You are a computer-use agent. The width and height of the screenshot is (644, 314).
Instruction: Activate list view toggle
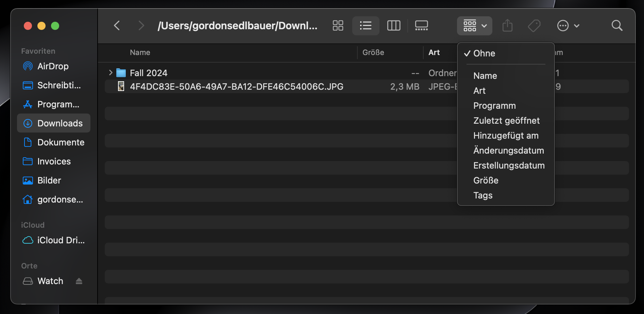366,25
